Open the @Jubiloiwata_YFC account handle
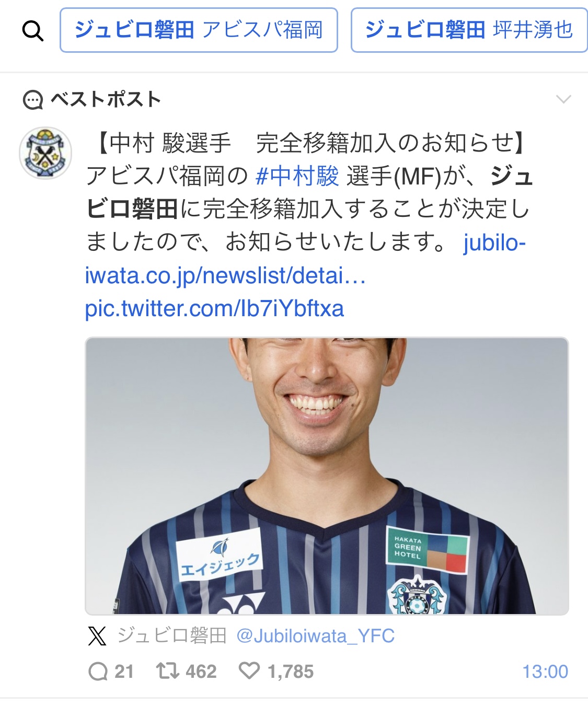The image size is (588, 705). point(316,636)
